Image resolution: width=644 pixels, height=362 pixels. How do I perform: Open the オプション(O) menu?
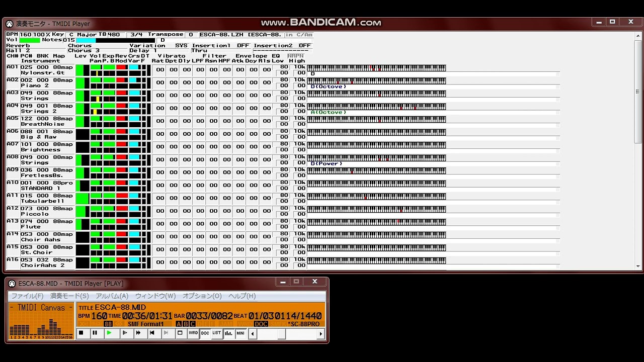click(202, 296)
